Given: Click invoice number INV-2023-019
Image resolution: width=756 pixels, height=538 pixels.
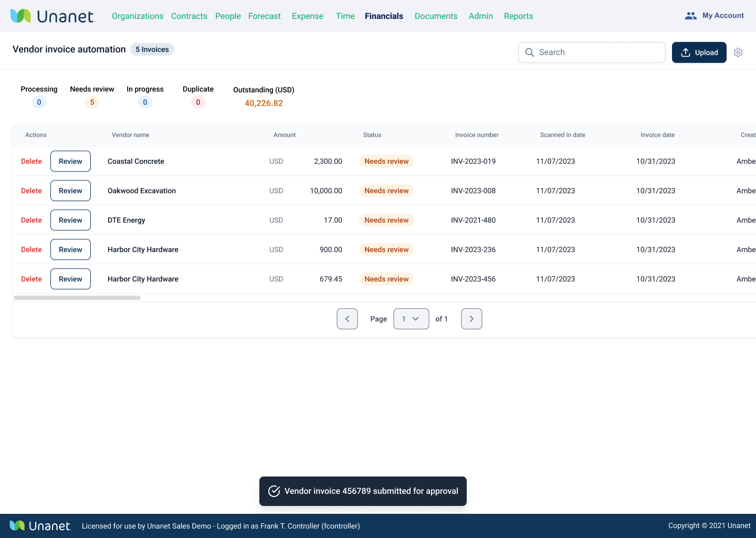Looking at the screenshot, I should click(x=473, y=161).
